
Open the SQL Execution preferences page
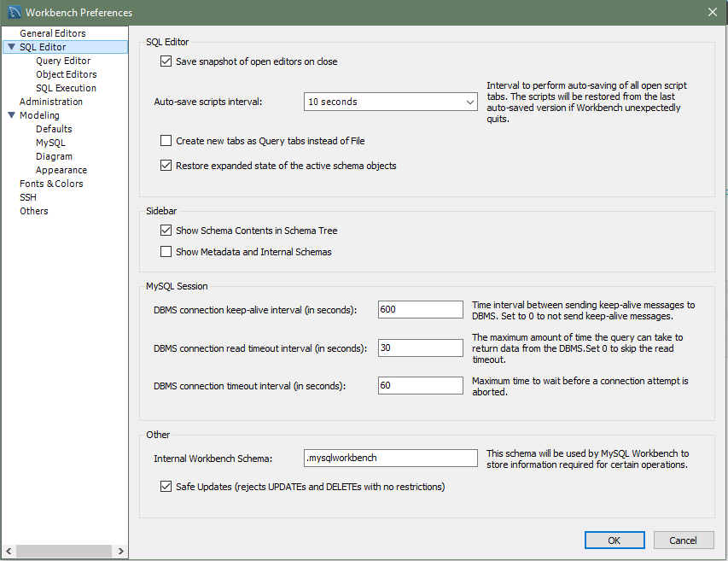pyautogui.click(x=66, y=88)
